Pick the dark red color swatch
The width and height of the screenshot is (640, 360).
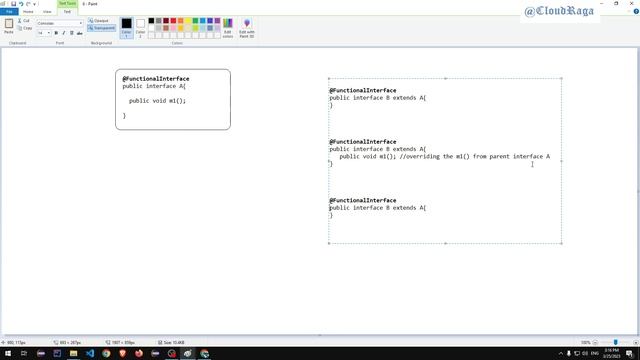[x=166, y=20]
